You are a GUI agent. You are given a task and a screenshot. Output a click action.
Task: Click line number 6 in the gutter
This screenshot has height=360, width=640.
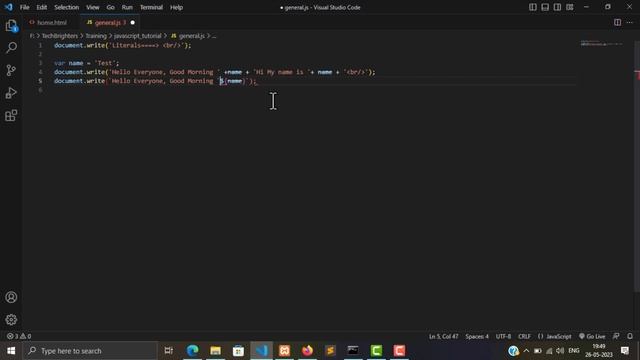[x=40, y=90]
